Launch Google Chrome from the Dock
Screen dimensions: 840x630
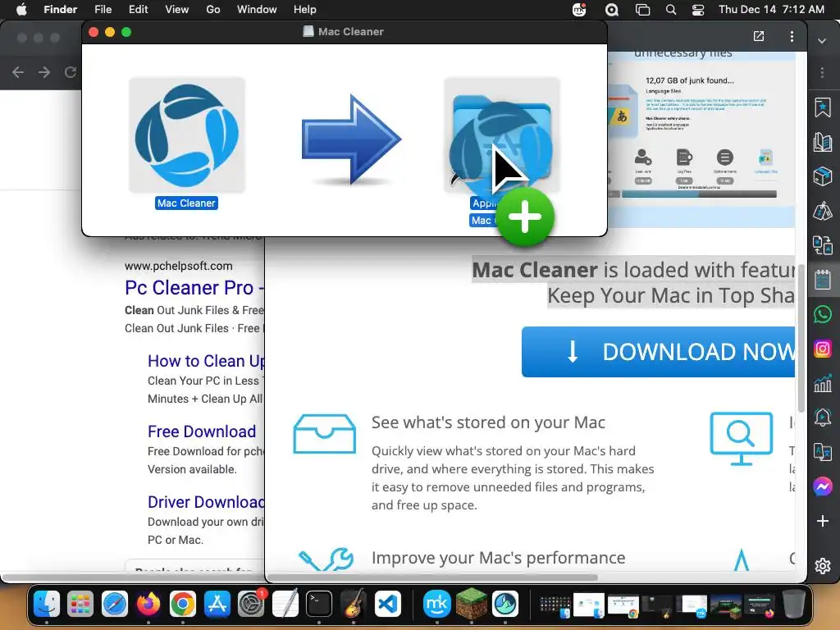183,605
